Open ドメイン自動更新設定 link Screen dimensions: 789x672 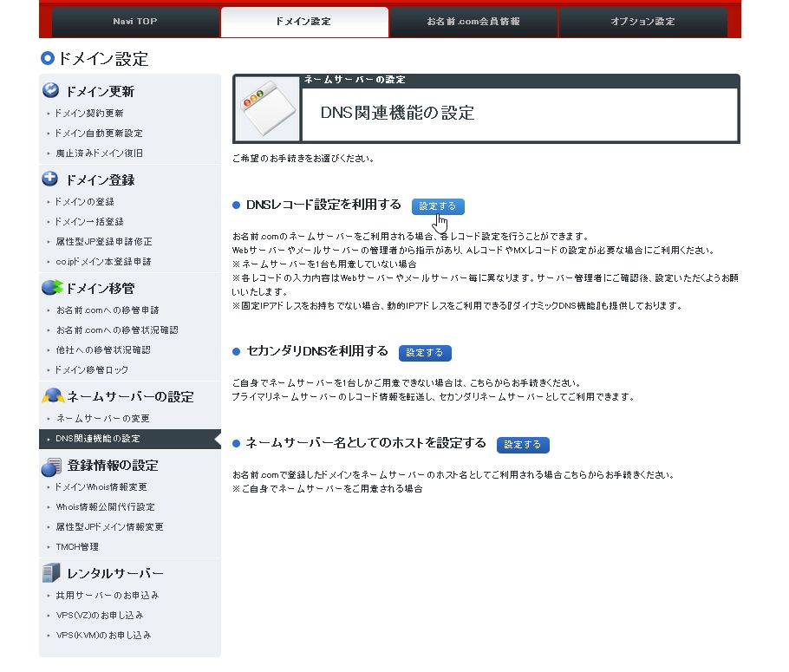coord(99,134)
